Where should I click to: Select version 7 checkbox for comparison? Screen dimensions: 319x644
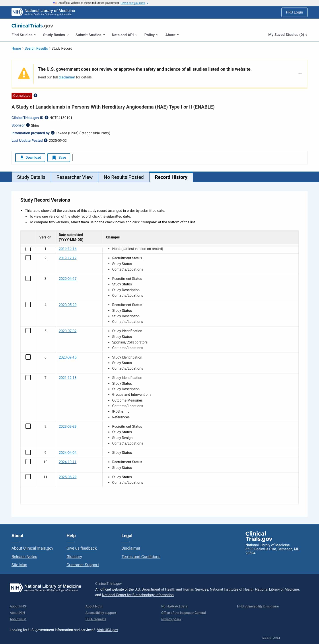pos(28,377)
